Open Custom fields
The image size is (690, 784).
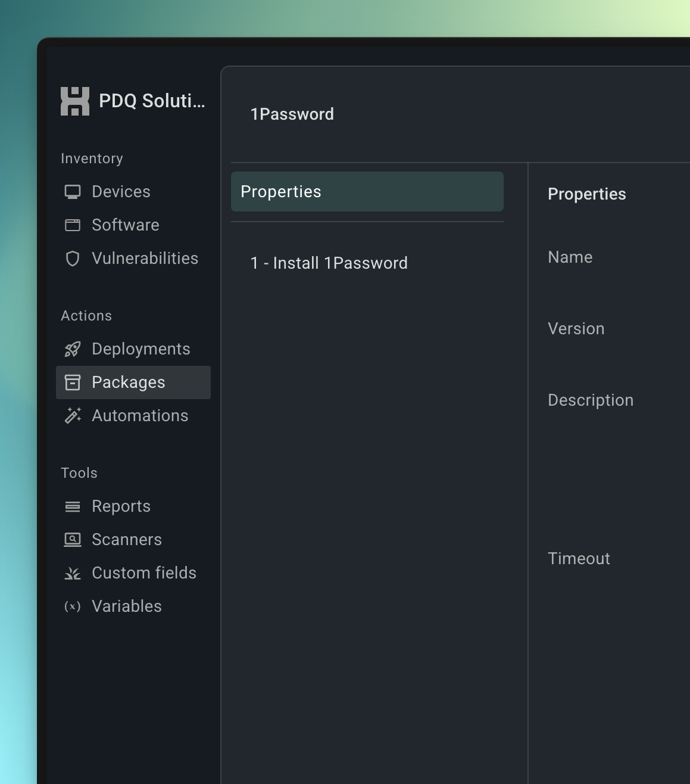tap(133, 573)
